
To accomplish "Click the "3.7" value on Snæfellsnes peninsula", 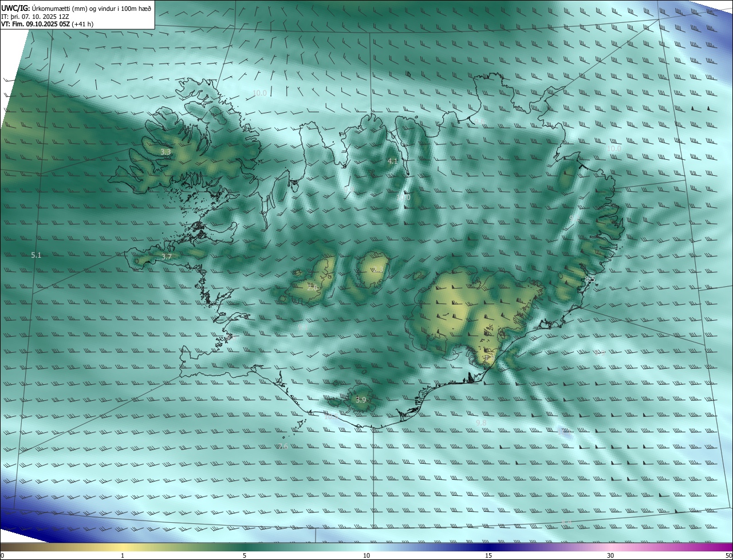I will (x=167, y=257).
